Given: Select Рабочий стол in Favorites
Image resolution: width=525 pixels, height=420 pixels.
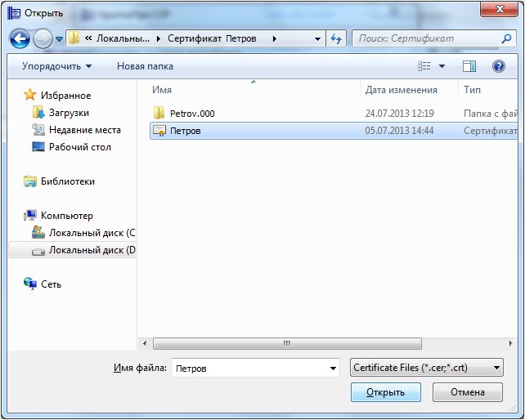Looking at the screenshot, I should point(79,147).
